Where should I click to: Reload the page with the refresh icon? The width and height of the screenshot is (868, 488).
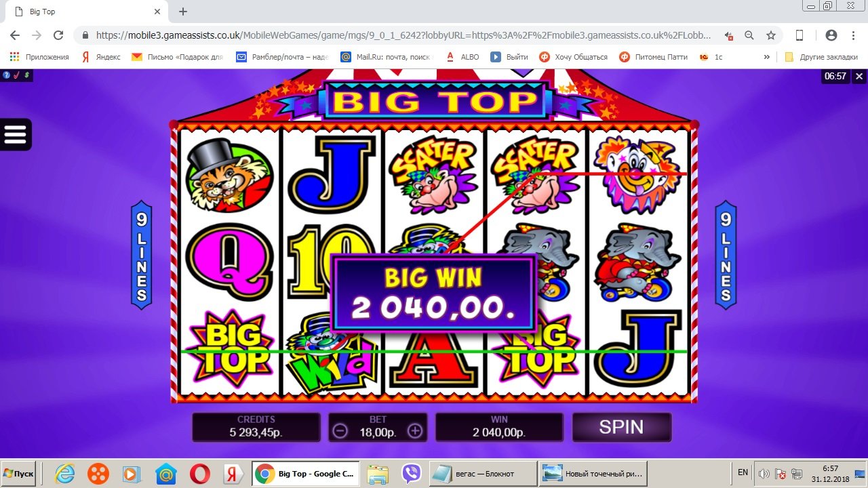point(58,35)
